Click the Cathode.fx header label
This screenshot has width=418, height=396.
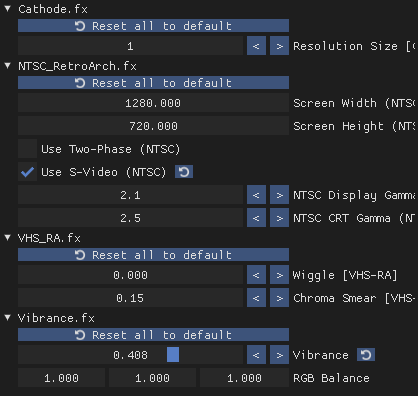pyautogui.click(x=53, y=9)
